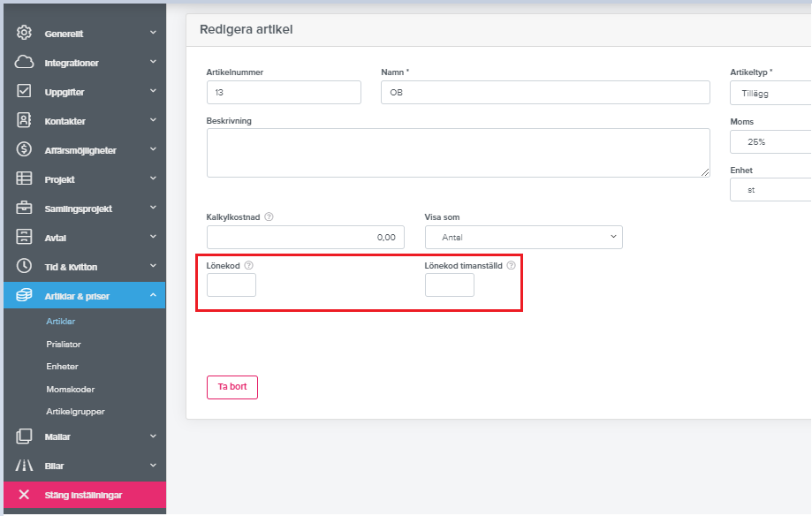
Task: Click the Kalkylkostnad help question icon
Action: tap(269, 217)
